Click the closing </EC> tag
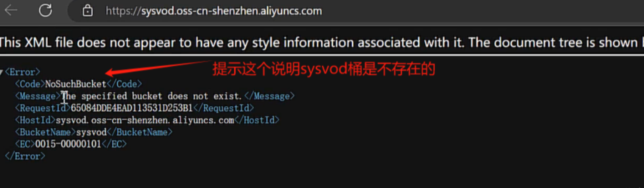Viewport: 644px width, 188px height. coord(114,144)
